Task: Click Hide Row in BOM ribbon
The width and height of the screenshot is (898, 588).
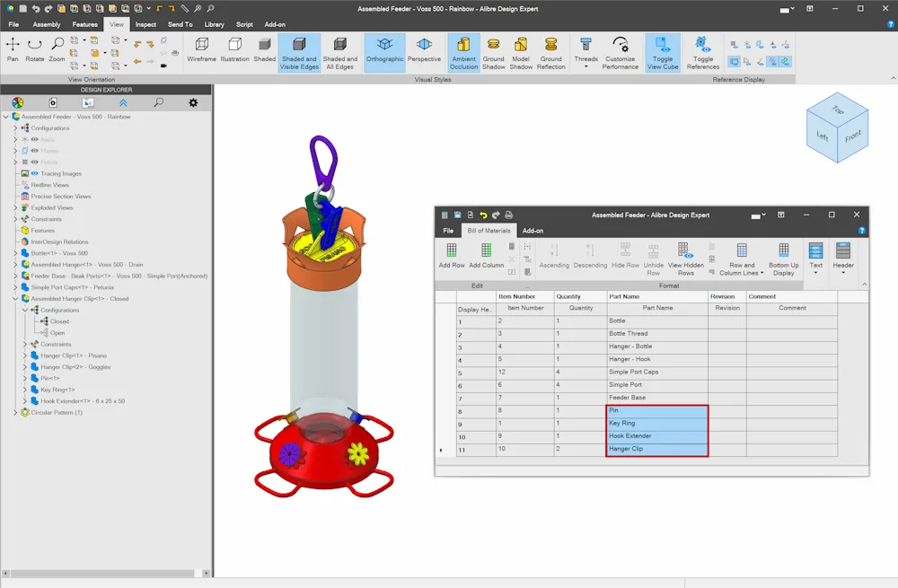Action: [x=625, y=255]
